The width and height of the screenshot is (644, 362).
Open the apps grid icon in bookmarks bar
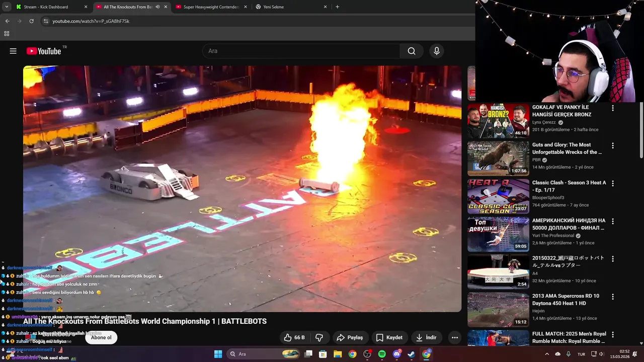(7, 34)
